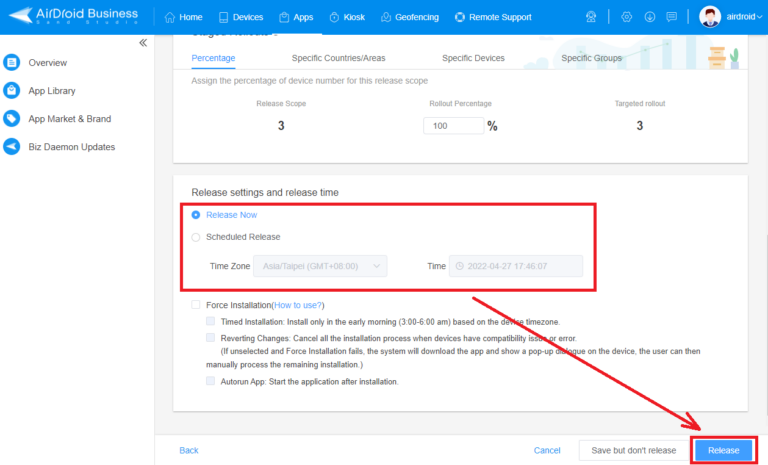Open App Market & Brand tag icon
768x465 pixels.
coord(11,119)
